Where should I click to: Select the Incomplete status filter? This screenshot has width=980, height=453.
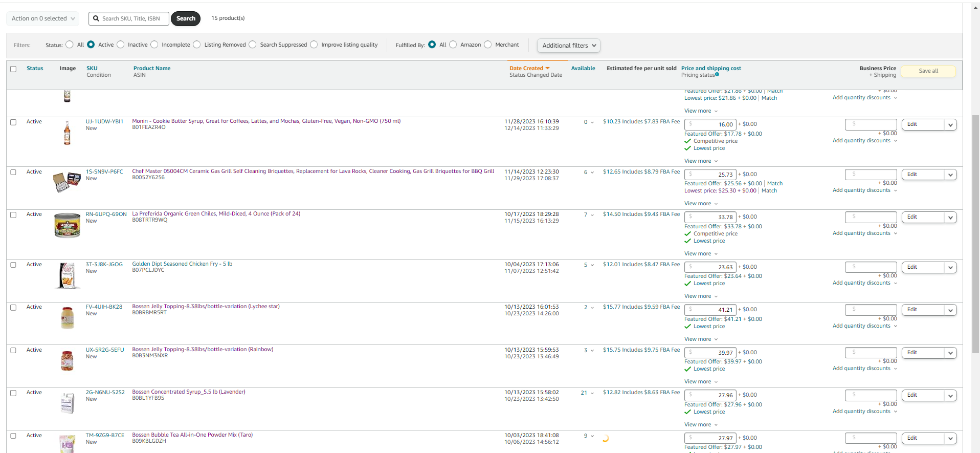(154, 45)
